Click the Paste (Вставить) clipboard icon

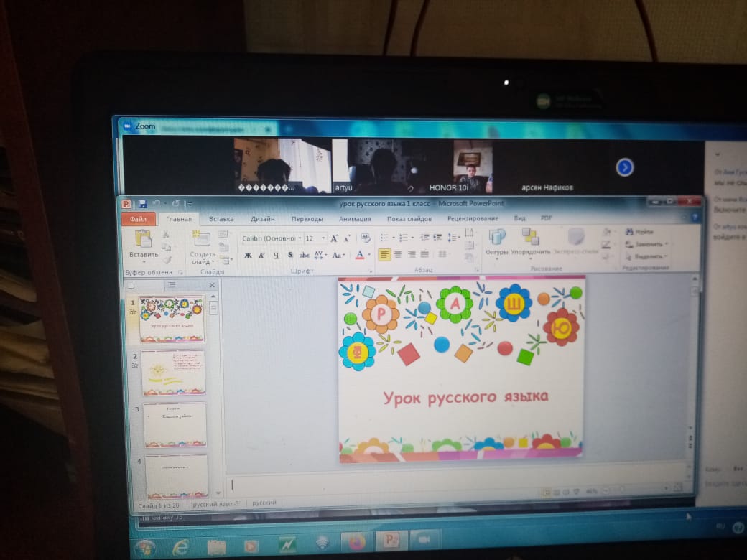143,240
